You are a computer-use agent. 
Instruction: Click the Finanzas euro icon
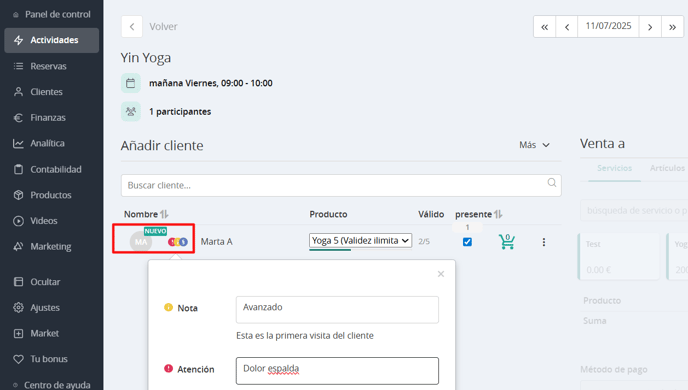pos(18,118)
